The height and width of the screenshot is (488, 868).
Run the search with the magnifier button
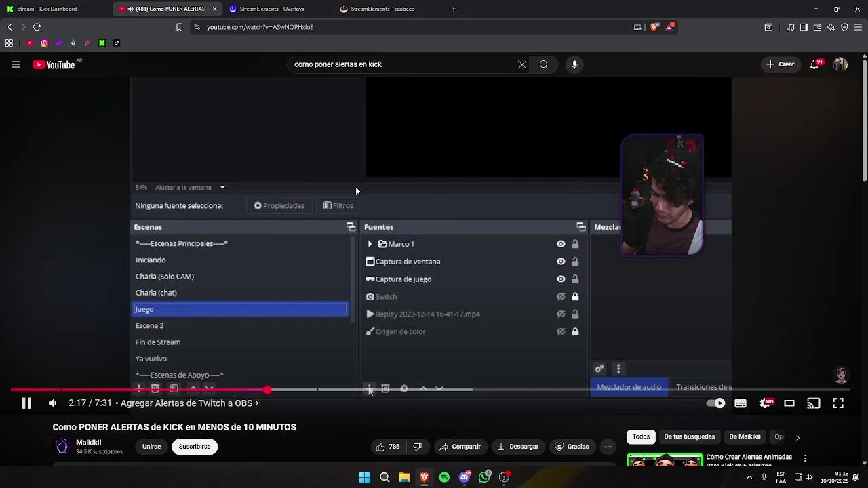pos(544,64)
